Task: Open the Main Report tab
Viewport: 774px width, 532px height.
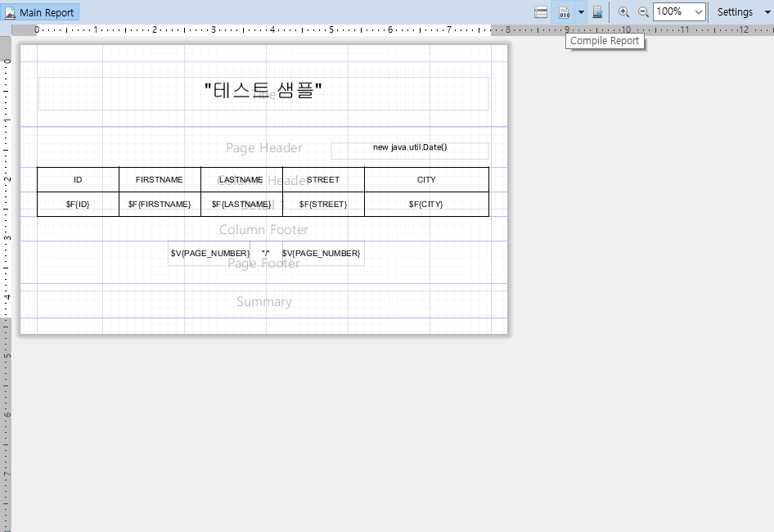Action: pyautogui.click(x=40, y=12)
